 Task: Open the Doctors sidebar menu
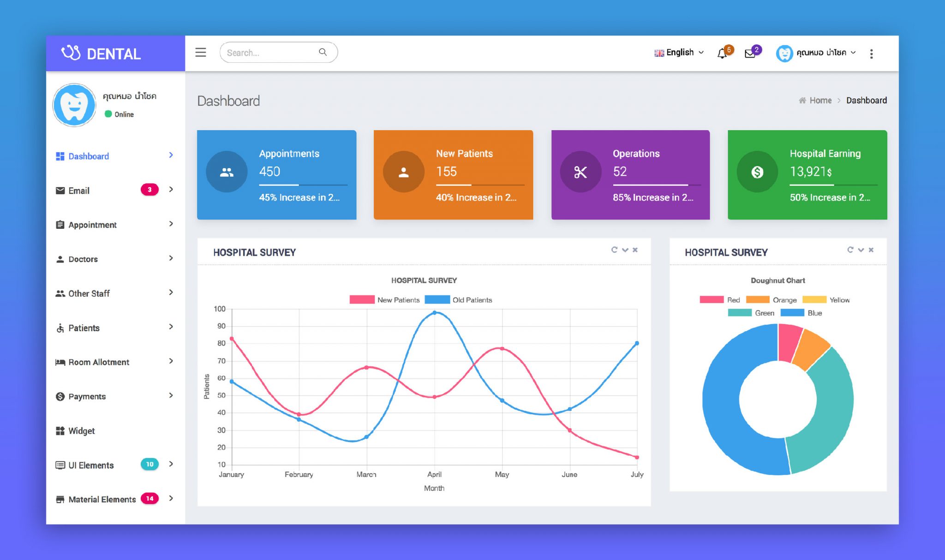(83, 259)
